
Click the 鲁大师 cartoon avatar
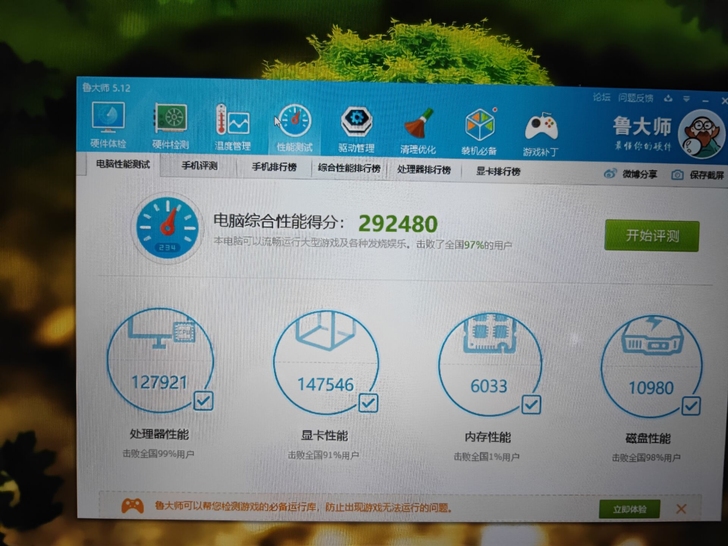pyautogui.click(x=700, y=135)
